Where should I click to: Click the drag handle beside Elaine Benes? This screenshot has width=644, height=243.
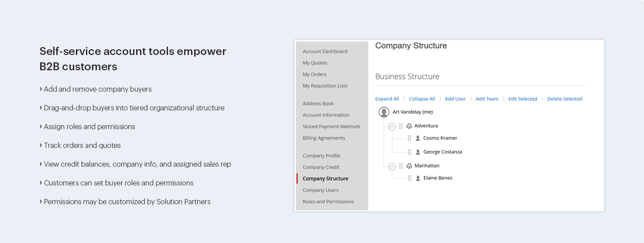click(409, 178)
